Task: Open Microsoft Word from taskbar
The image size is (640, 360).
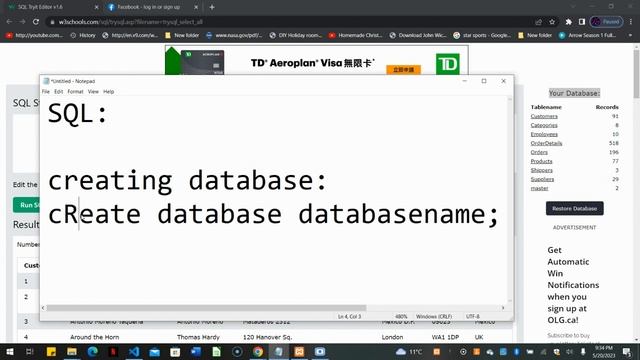Action: [196, 351]
